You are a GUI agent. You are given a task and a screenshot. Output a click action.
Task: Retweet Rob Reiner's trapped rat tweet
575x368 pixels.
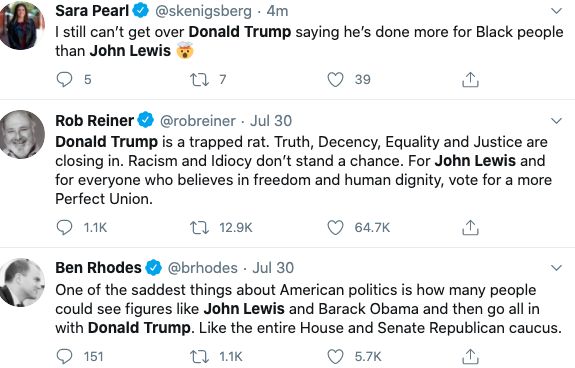(199, 228)
